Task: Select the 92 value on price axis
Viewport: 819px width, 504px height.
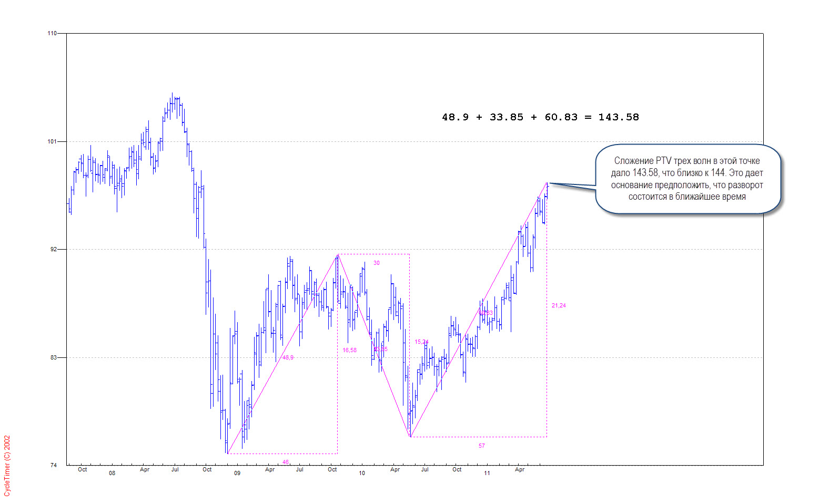Action: click(x=54, y=250)
